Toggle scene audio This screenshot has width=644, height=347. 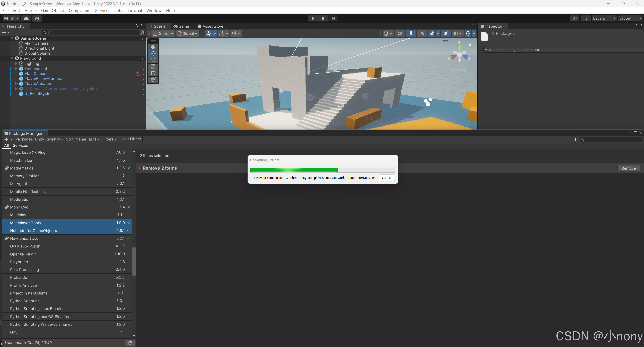coord(422,33)
